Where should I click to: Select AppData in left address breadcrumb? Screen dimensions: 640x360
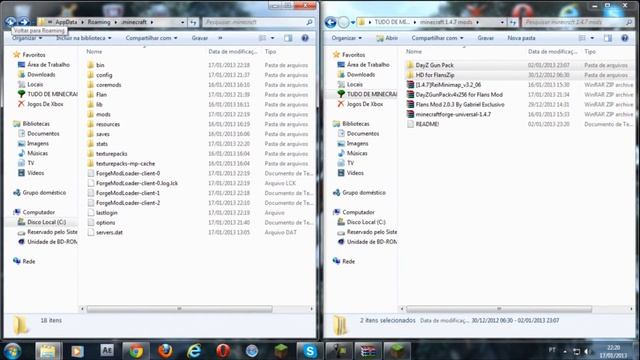tap(66, 22)
